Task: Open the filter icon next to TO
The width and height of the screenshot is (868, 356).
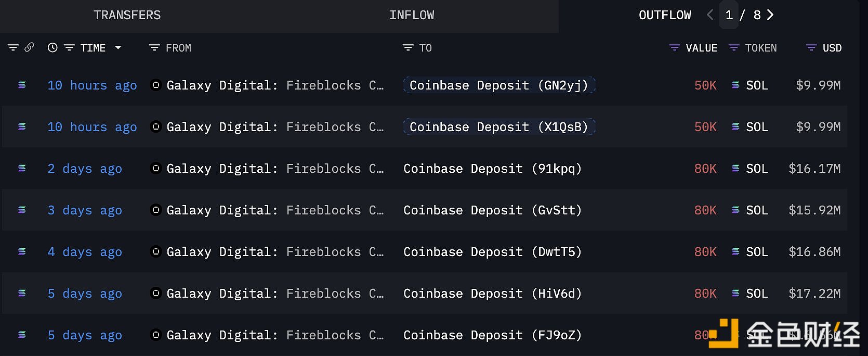Action: (x=408, y=47)
